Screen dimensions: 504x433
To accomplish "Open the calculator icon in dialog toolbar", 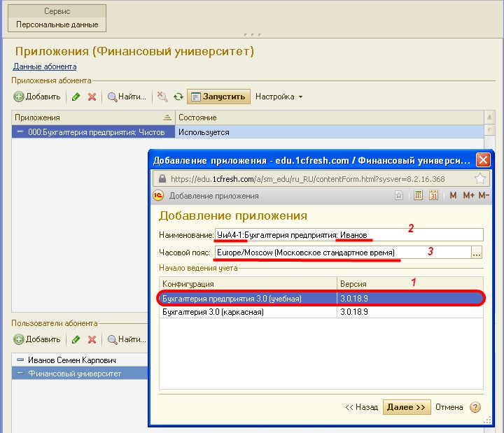I will pyautogui.click(x=418, y=196).
